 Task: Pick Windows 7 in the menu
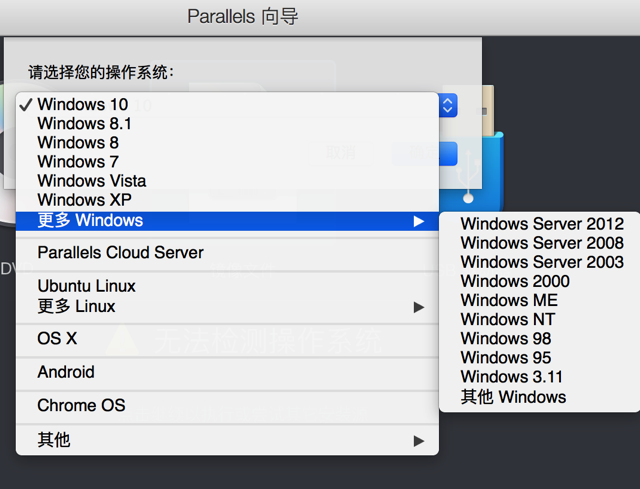78,161
